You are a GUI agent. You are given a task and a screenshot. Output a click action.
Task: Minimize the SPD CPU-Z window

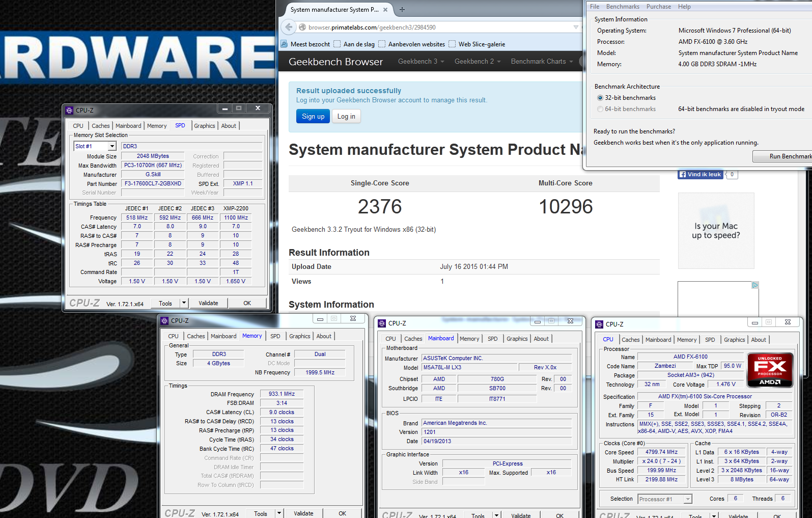225,108
